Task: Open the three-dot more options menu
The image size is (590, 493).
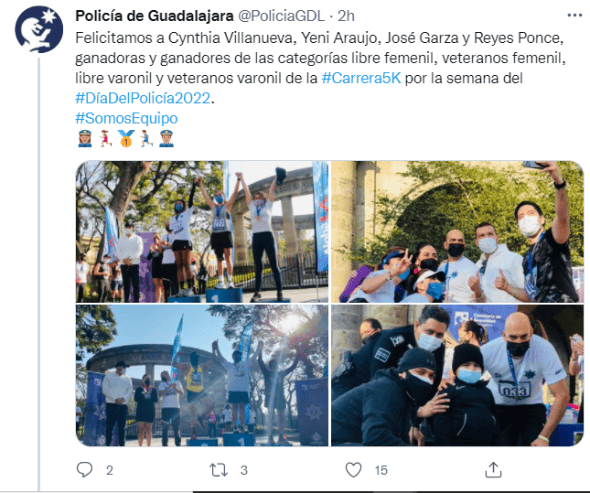Action: point(575,15)
